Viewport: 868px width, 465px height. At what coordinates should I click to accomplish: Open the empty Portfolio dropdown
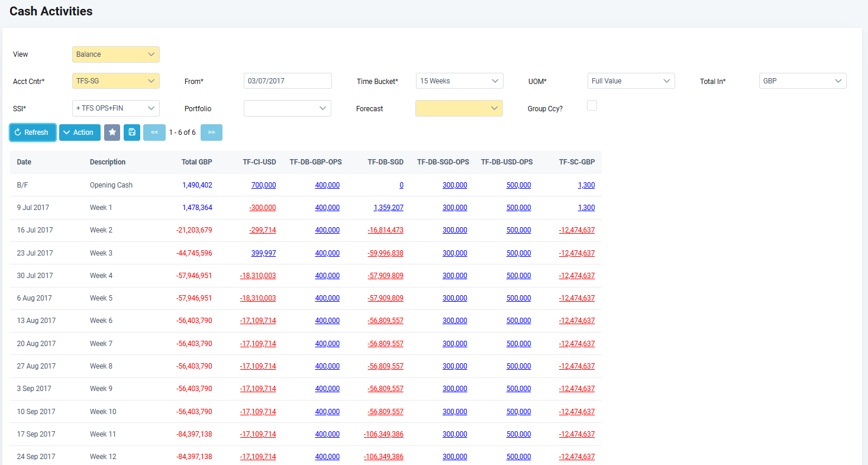[288, 108]
